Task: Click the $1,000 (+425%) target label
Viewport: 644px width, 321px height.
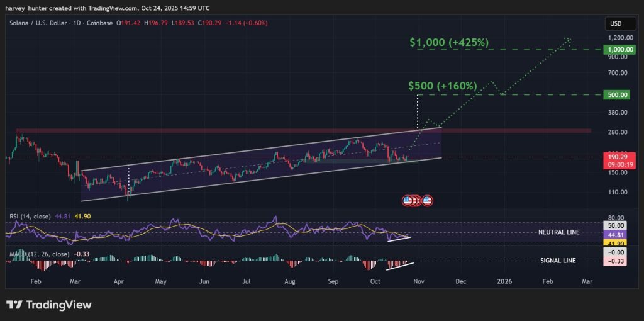Action: pos(449,43)
